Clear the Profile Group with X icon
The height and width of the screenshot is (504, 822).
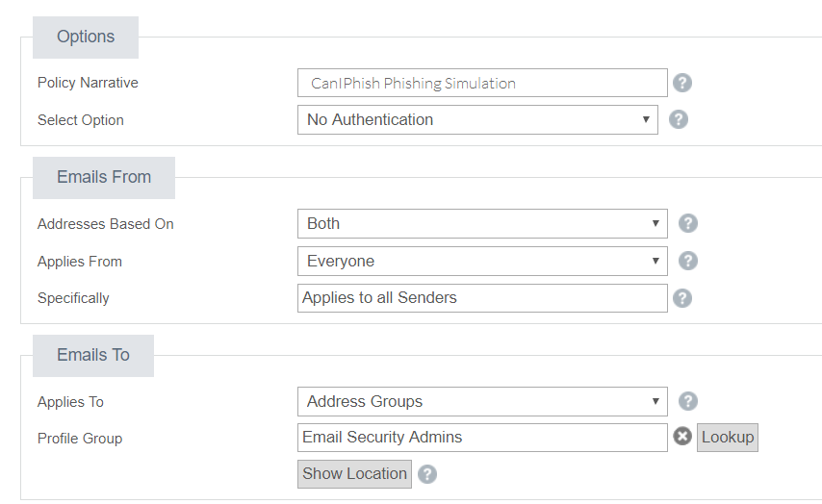682,437
